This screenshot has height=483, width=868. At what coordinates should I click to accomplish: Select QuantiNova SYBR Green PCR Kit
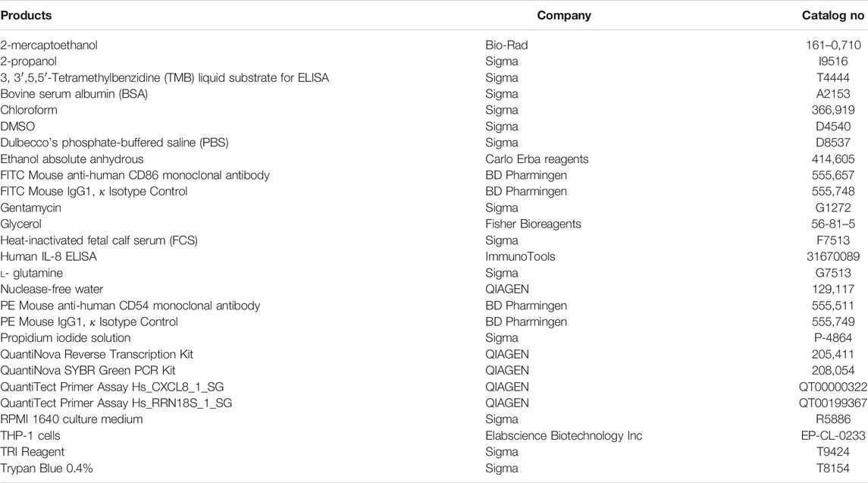[87, 371]
